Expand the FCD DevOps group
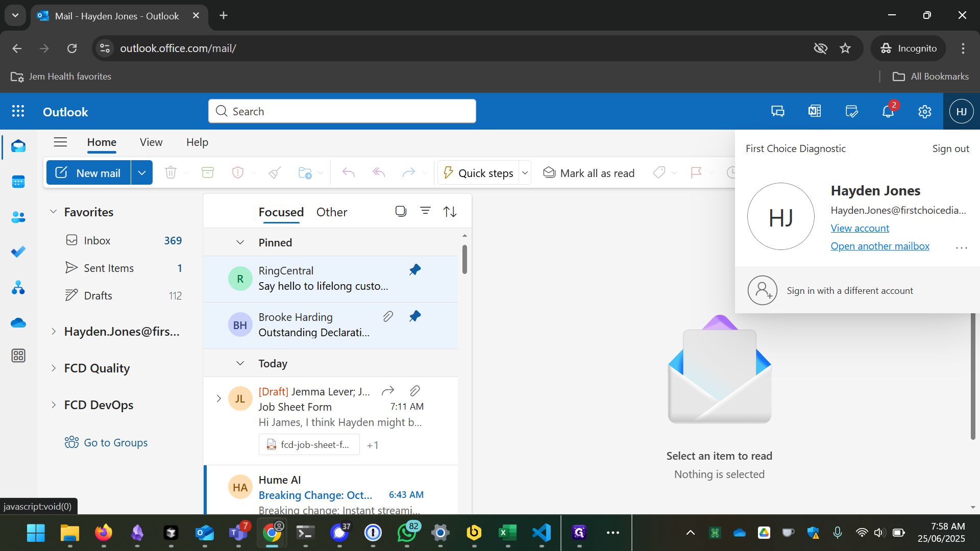 pos(53,405)
